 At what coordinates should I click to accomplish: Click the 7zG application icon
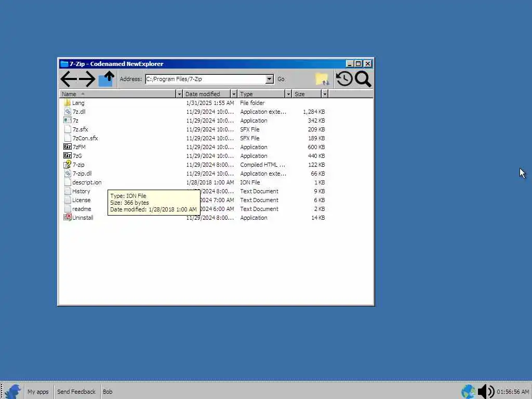coord(67,156)
